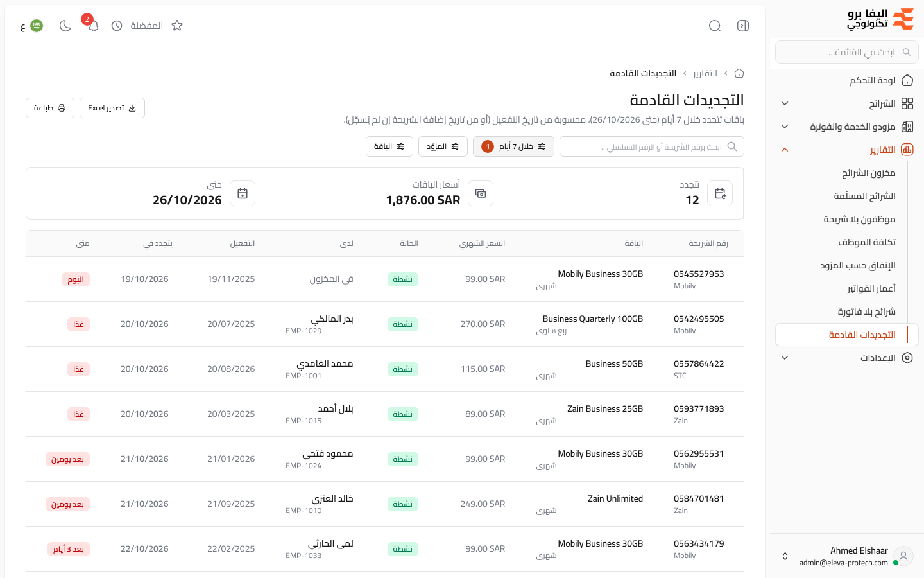Click the التقارير breadcrumb link
Screen dimensions: 924x578
(705, 73)
